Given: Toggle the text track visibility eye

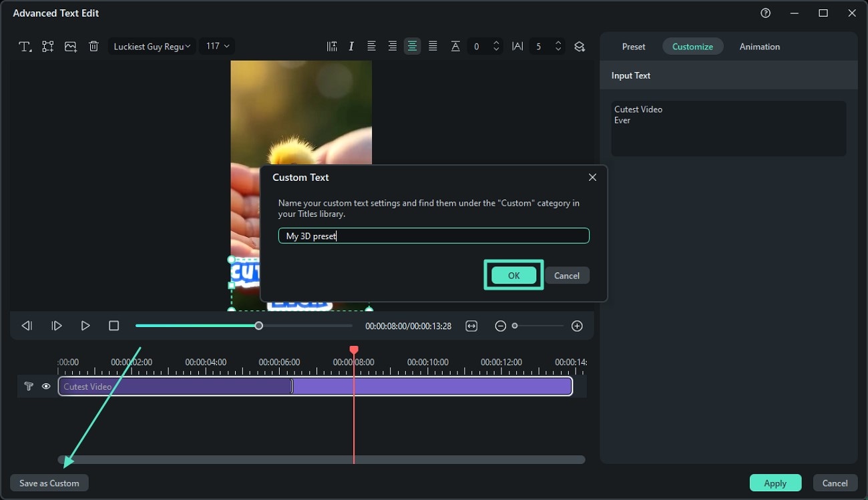Looking at the screenshot, I should (x=46, y=387).
